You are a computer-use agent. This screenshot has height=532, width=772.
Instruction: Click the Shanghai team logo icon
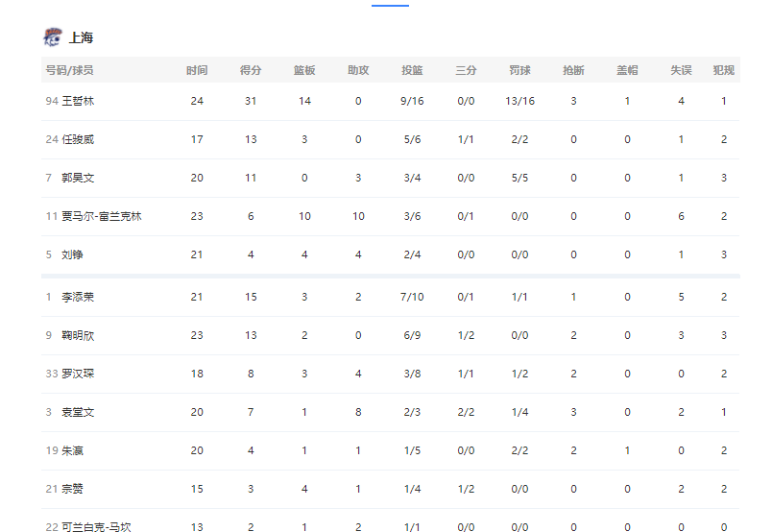(x=52, y=37)
